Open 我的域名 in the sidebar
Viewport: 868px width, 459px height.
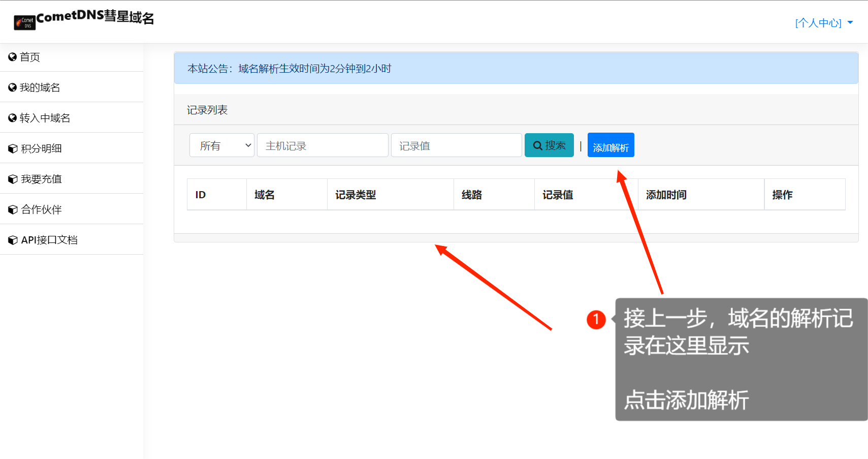coord(40,87)
